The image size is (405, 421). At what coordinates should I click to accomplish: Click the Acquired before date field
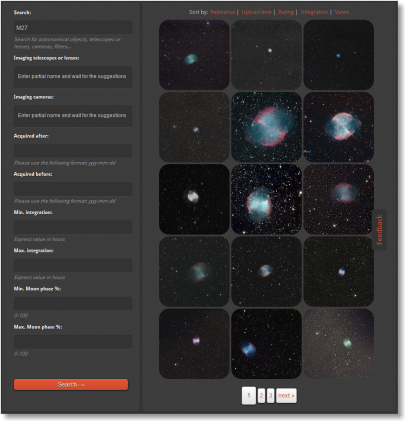pos(73,189)
